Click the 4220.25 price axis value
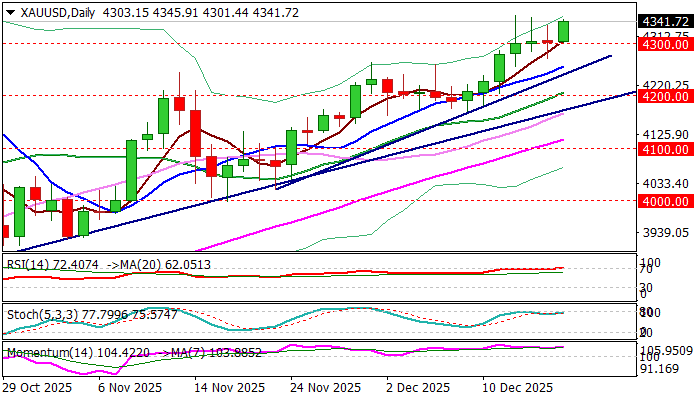The image size is (700, 400). [663, 85]
